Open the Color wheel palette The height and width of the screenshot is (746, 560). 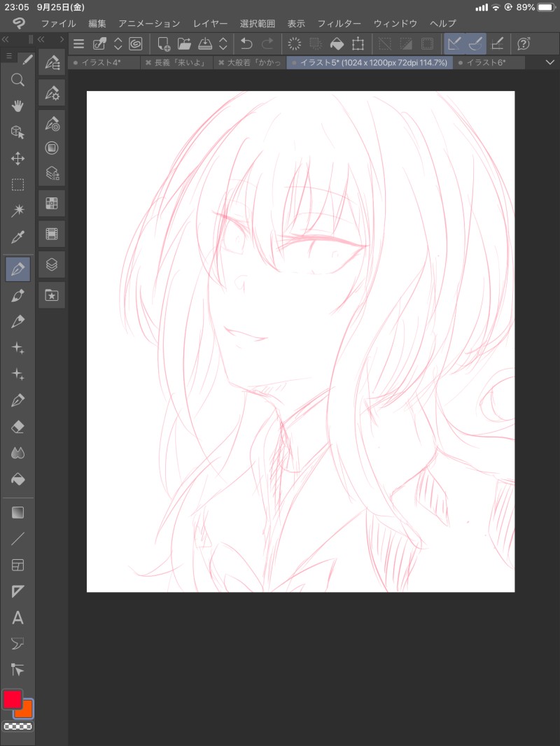click(x=51, y=148)
